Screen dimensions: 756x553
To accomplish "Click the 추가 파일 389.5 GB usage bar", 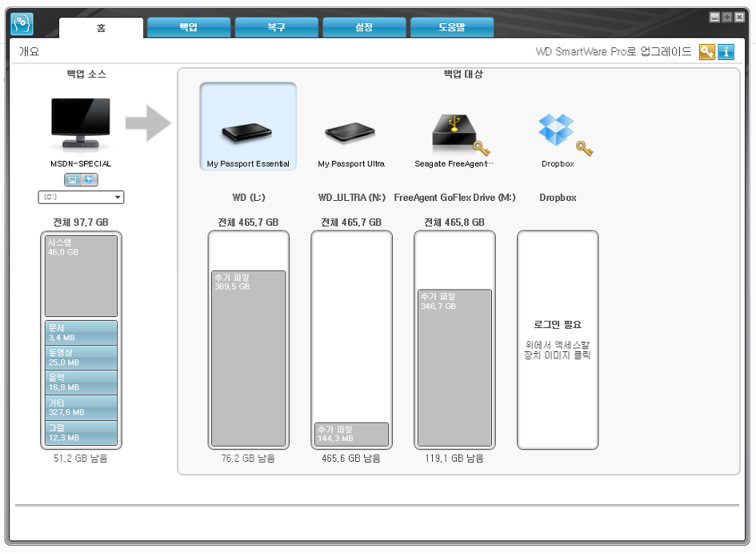I will click(248, 359).
